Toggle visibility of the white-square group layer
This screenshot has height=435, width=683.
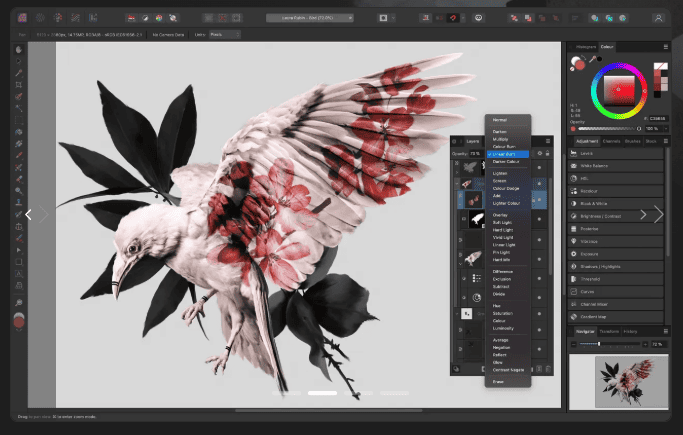539,314
